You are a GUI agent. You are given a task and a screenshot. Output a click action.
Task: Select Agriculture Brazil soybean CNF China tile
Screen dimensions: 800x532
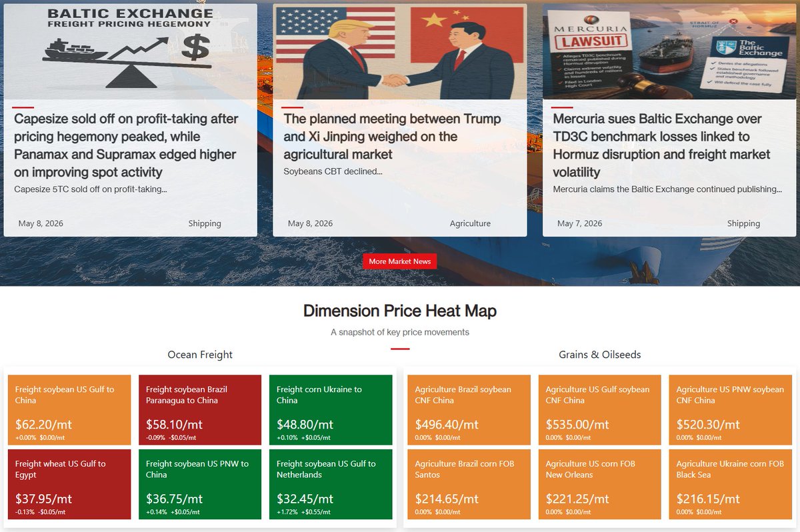(469, 410)
